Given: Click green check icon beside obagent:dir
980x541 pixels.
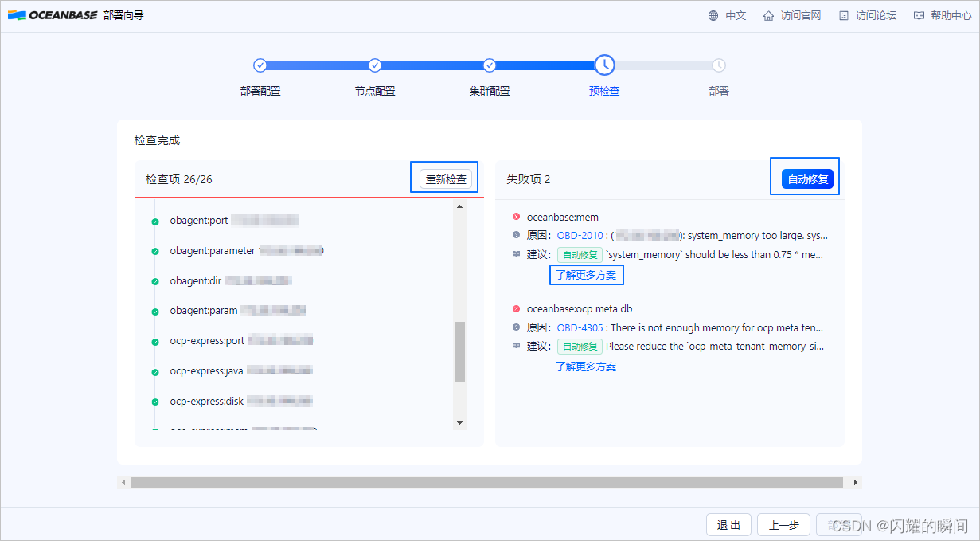Looking at the screenshot, I should [155, 281].
